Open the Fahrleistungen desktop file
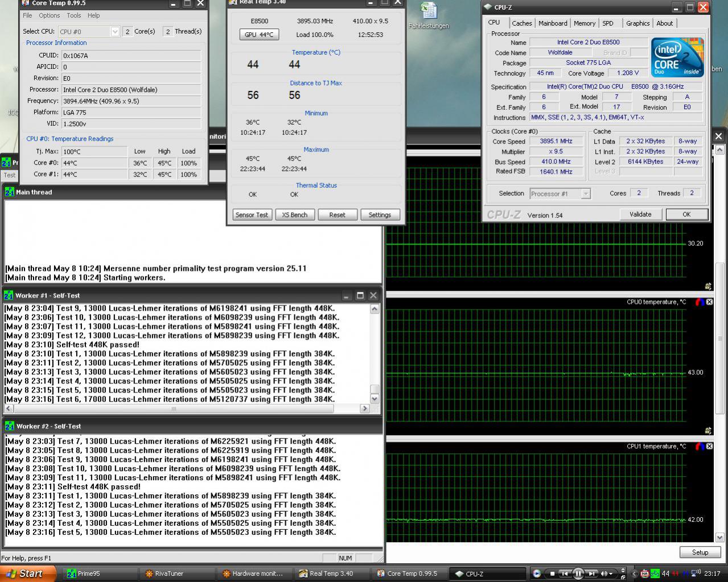This screenshot has height=582, width=728. point(428,15)
